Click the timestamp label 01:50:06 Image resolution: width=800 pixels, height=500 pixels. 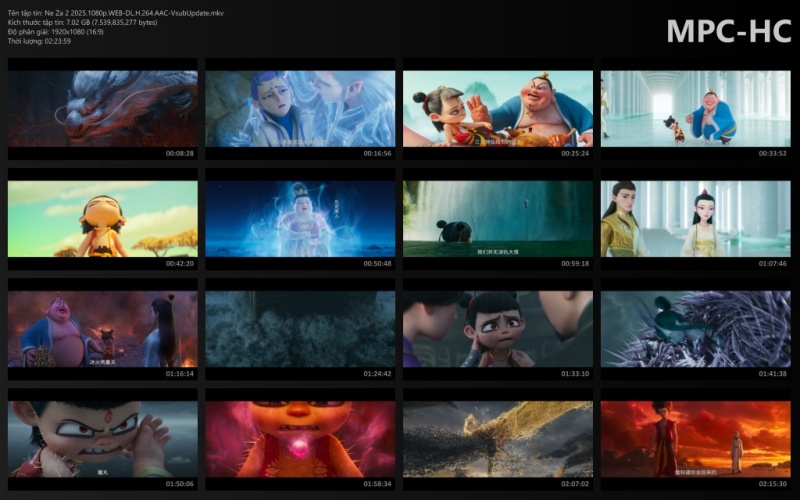pyautogui.click(x=180, y=484)
